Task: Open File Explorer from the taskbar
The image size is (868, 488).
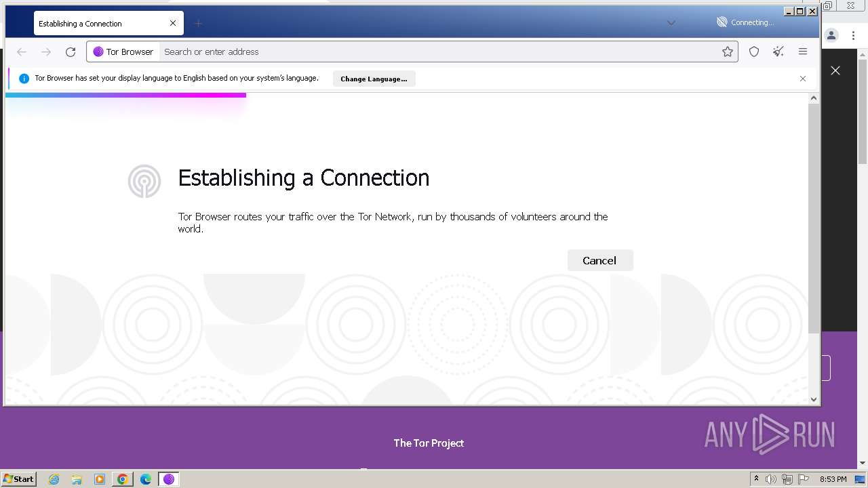Action: click(x=77, y=479)
